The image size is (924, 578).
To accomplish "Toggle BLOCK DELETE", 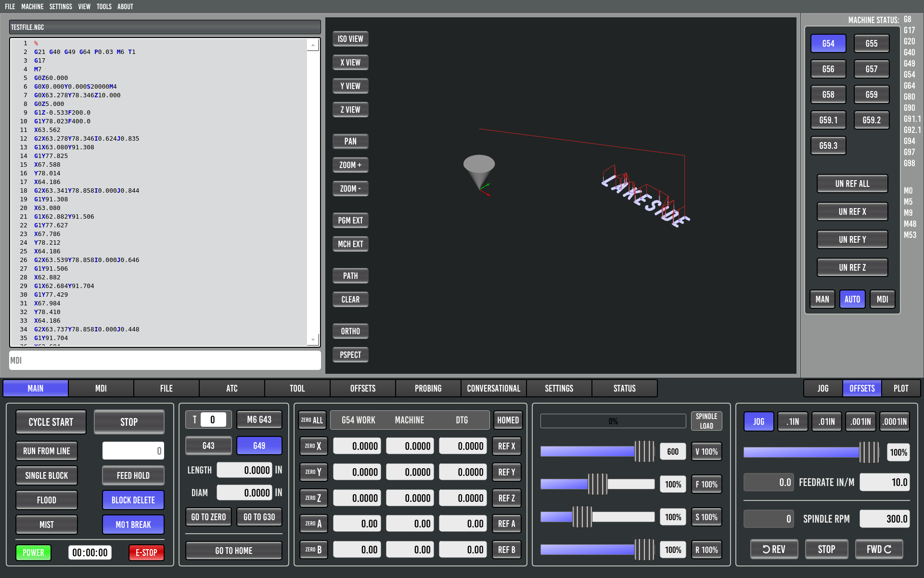I will tap(133, 500).
